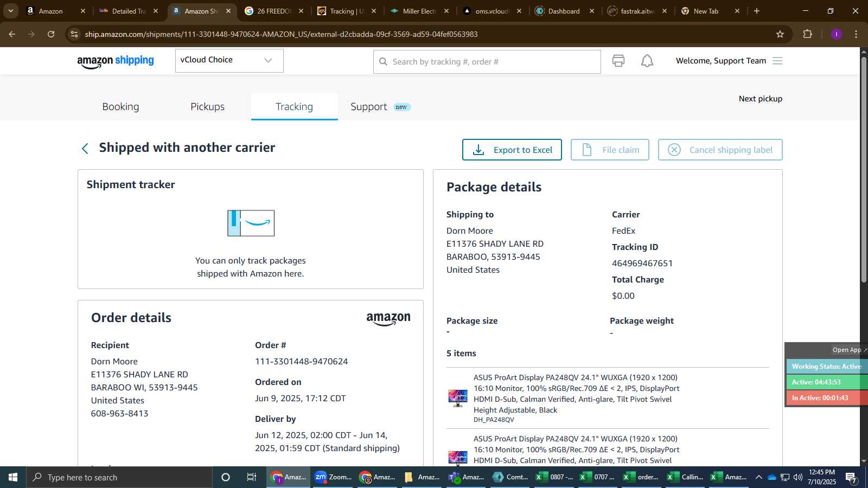Open Chrome extensions puzzle icon
The width and height of the screenshot is (868, 488).
pos(807,34)
